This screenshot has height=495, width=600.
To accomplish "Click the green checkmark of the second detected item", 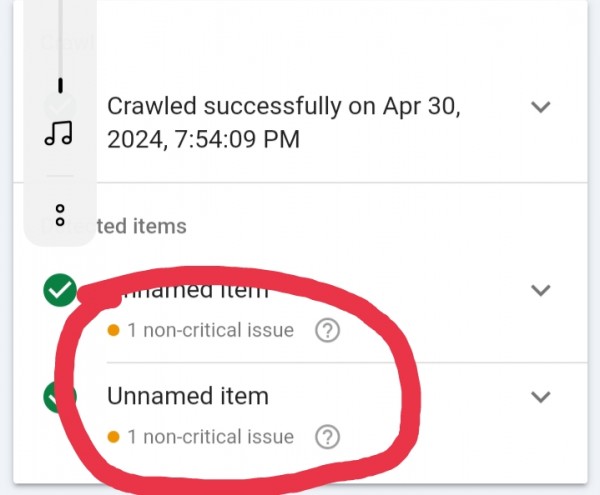I will (55, 397).
